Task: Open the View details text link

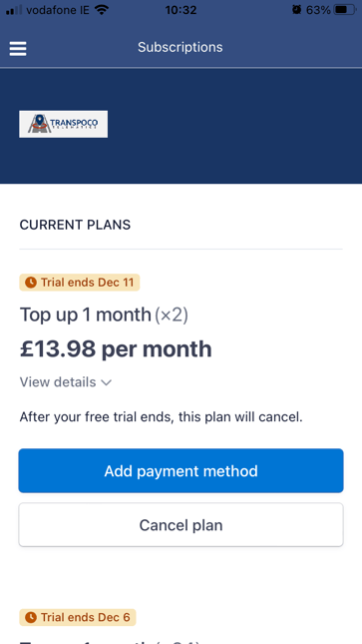Action: click(58, 382)
